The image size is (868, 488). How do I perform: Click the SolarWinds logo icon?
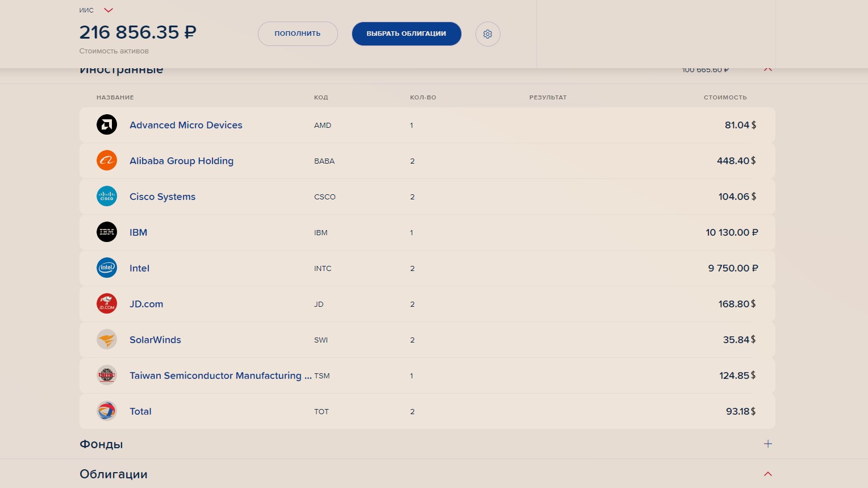(107, 340)
